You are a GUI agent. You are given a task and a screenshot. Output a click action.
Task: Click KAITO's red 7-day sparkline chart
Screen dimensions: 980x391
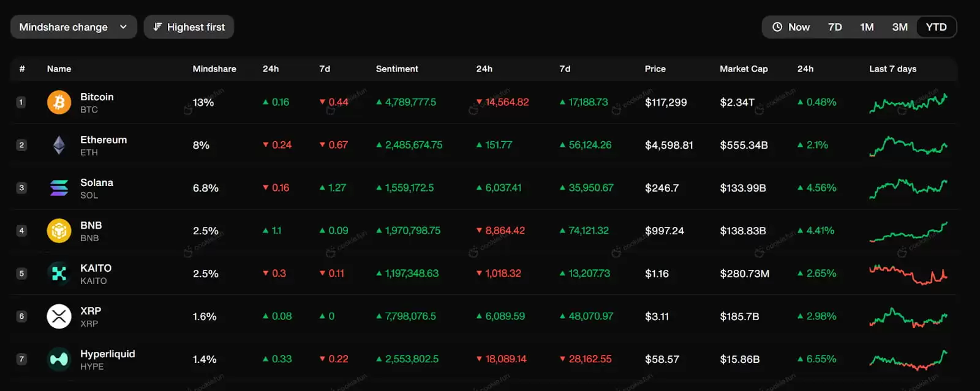[908, 274]
